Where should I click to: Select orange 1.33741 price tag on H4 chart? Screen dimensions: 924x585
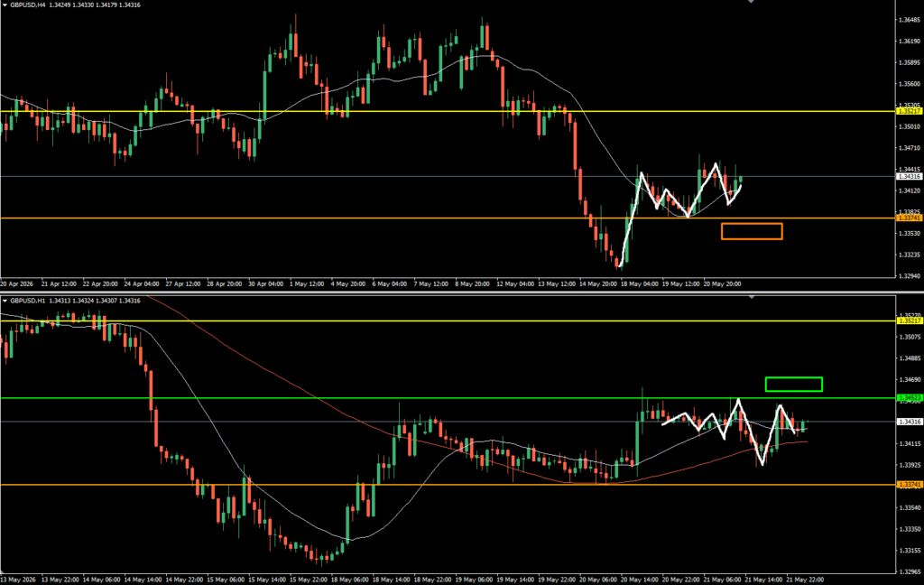click(x=909, y=218)
